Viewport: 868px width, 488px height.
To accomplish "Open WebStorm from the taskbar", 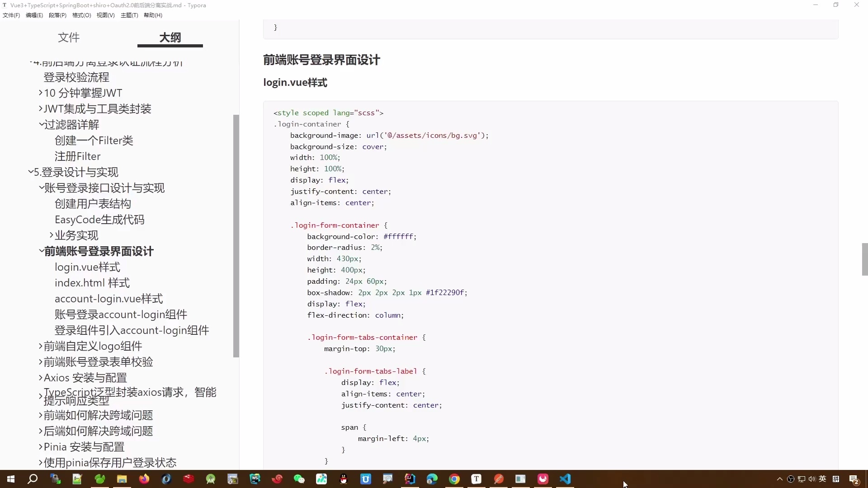I will coord(255,479).
